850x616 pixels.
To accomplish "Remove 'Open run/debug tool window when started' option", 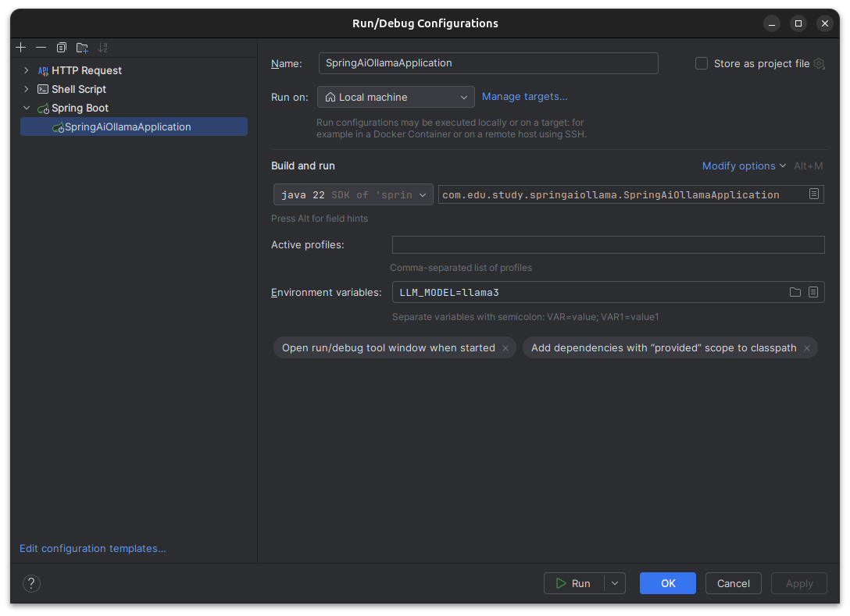I will [x=505, y=348].
